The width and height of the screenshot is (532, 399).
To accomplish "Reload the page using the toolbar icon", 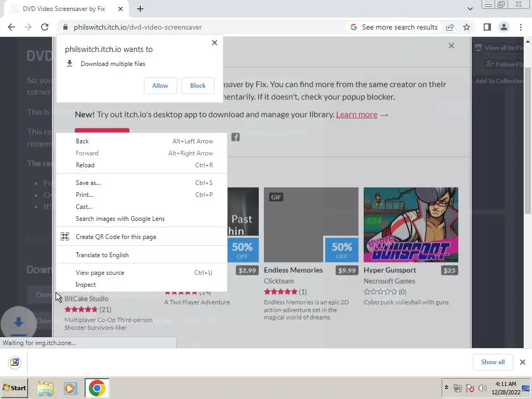I will click(x=45, y=27).
